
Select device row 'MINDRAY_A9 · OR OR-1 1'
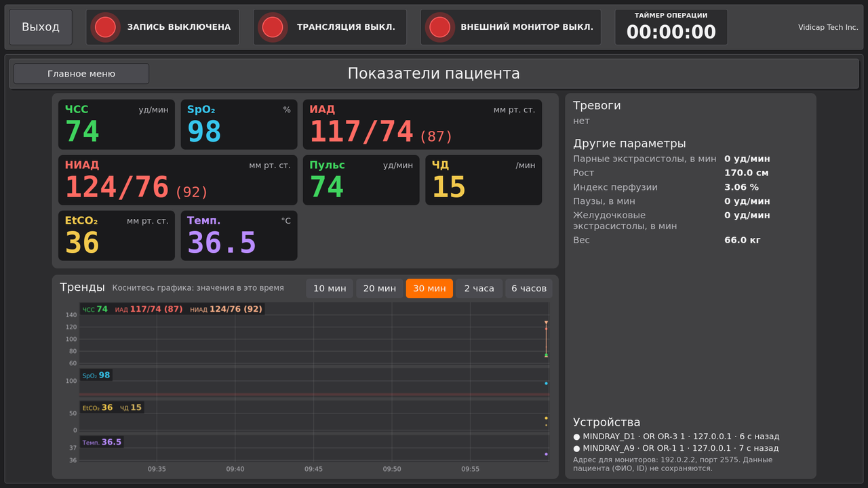coord(676,448)
